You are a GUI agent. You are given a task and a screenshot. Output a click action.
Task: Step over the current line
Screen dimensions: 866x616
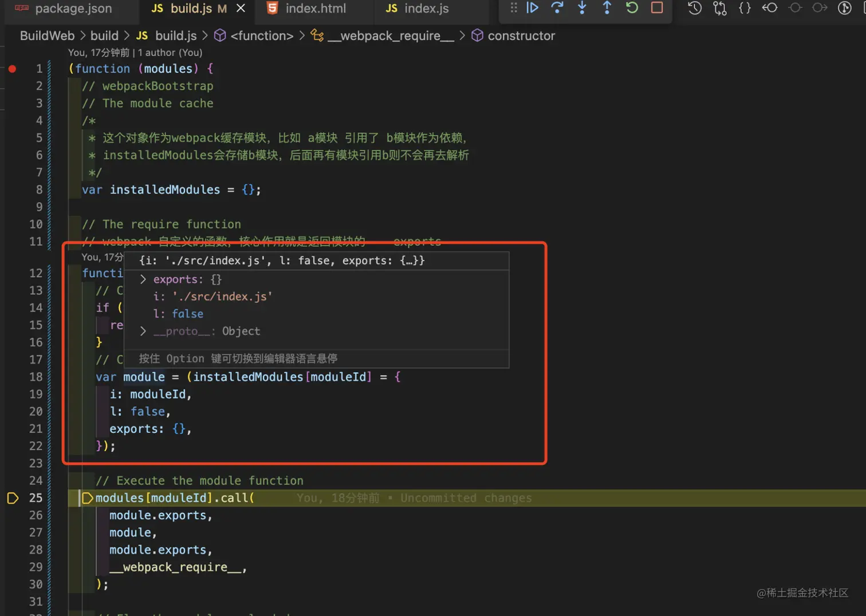[557, 7]
